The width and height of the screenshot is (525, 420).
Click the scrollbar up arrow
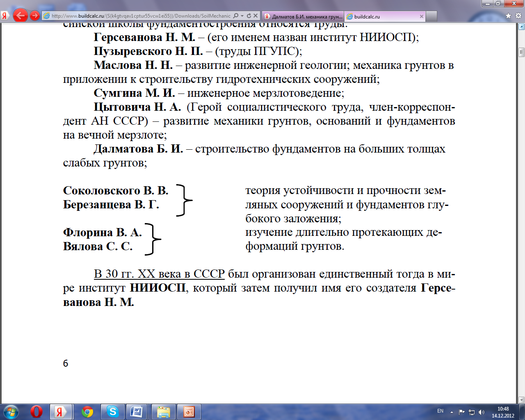(x=521, y=27)
